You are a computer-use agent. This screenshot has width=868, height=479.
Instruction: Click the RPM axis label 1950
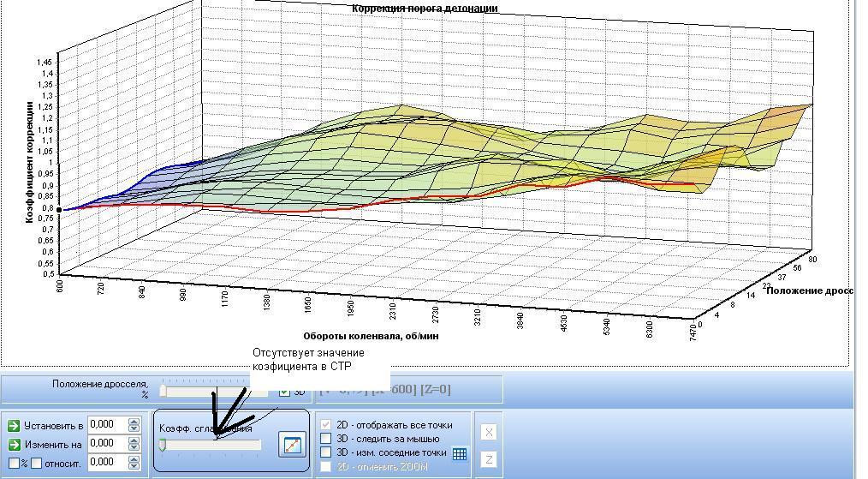[x=350, y=308]
